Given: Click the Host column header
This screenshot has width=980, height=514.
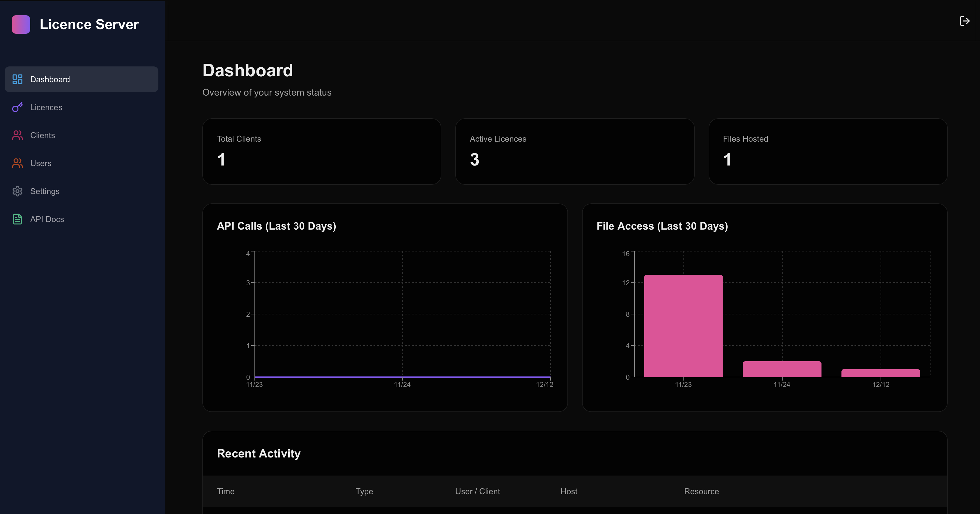Looking at the screenshot, I should tap(568, 491).
